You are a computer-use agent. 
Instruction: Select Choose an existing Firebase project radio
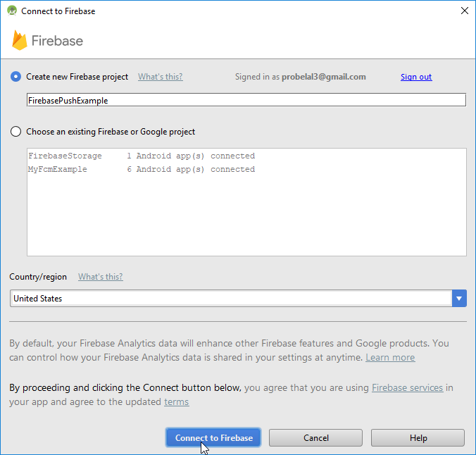tap(15, 132)
